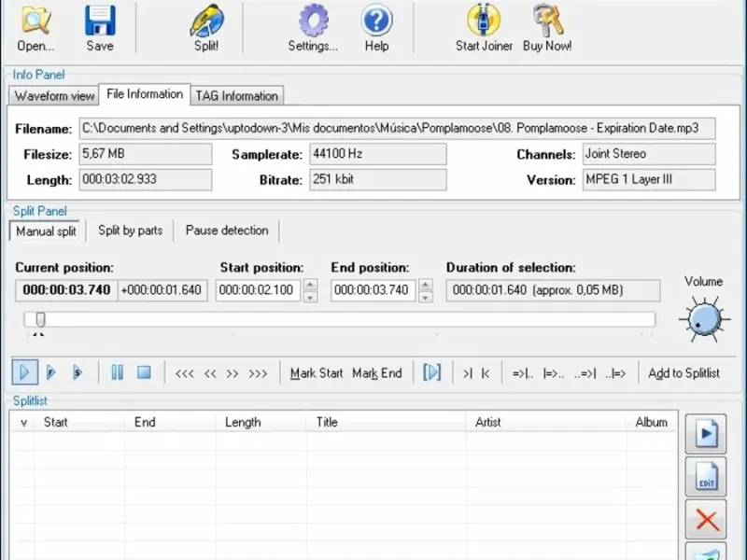Open Settings via the gear icon
This screenshot has width=747, height=560.
(313, 28)
